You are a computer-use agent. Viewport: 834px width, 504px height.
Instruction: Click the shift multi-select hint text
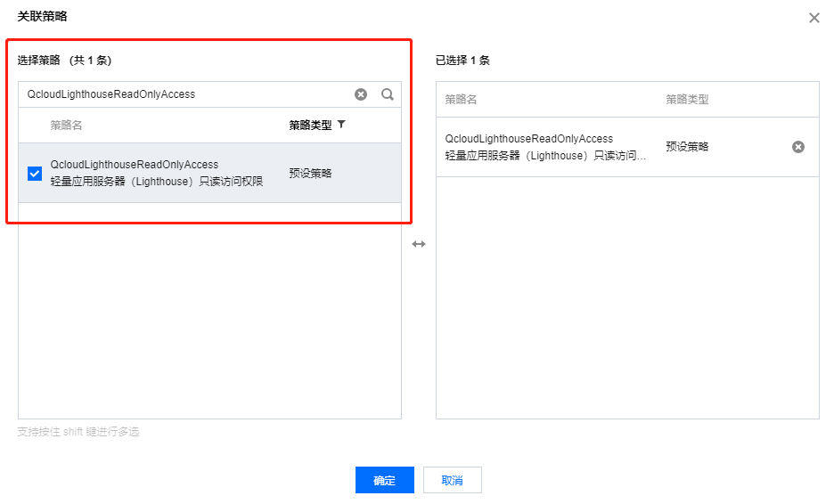(78, 432)
